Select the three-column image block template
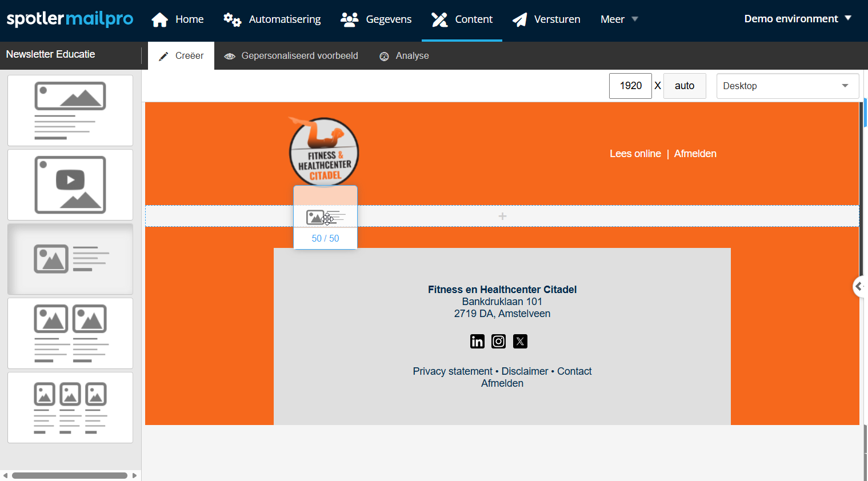The height and width of the screenshot is (481, 868). click(x=70, y=407)
